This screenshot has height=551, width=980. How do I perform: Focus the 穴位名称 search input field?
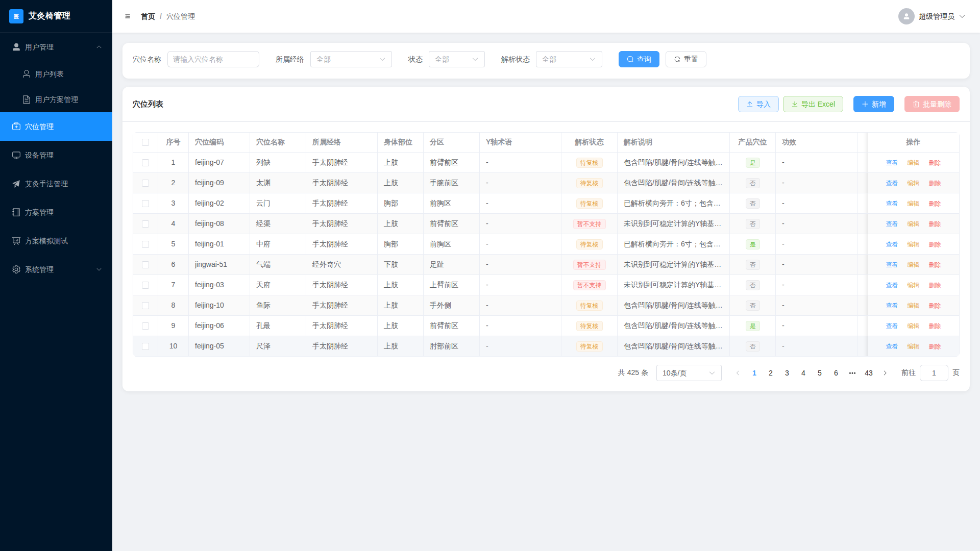click(x=213, y=59)
